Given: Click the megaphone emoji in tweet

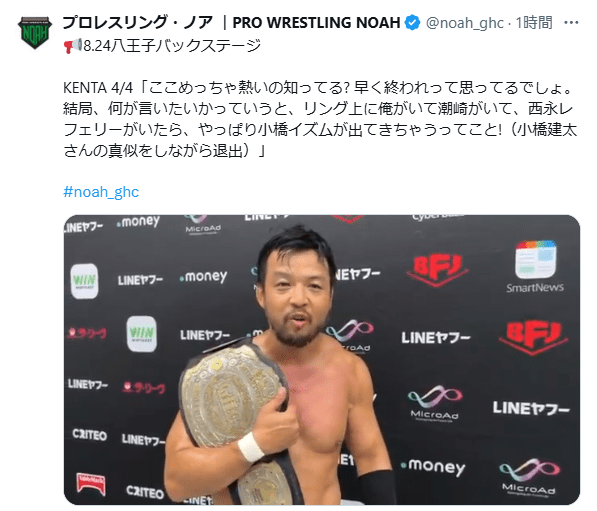Looking at the screenshot, I should 72,46.
